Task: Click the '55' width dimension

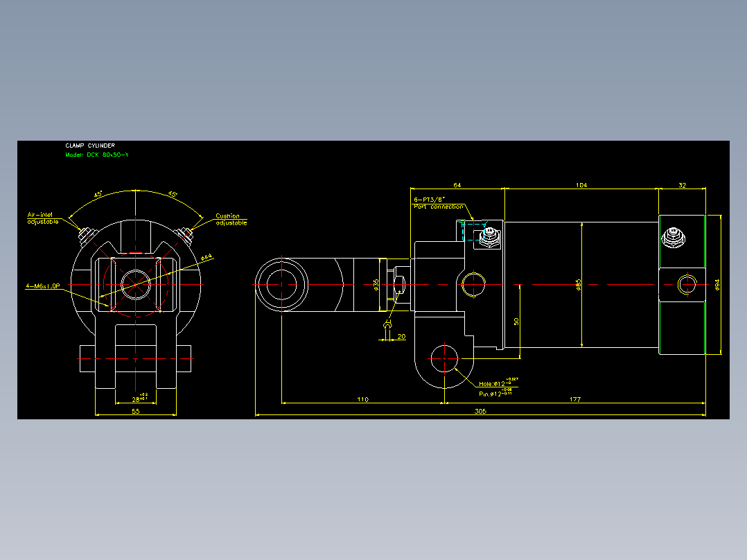Action: (136, 411)
